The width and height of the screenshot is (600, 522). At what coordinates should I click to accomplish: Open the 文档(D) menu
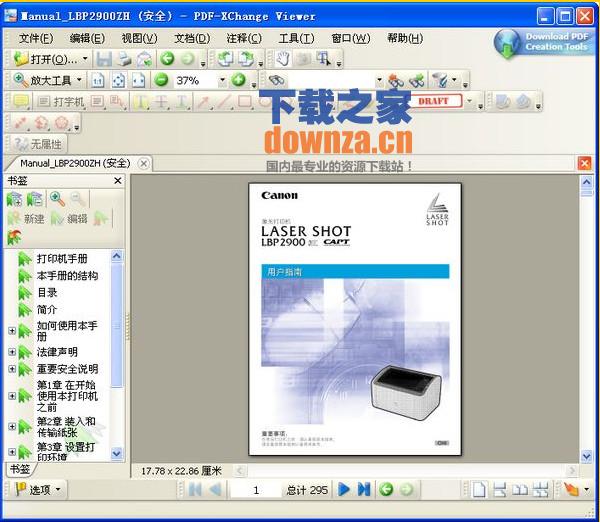tap(192, 38)
